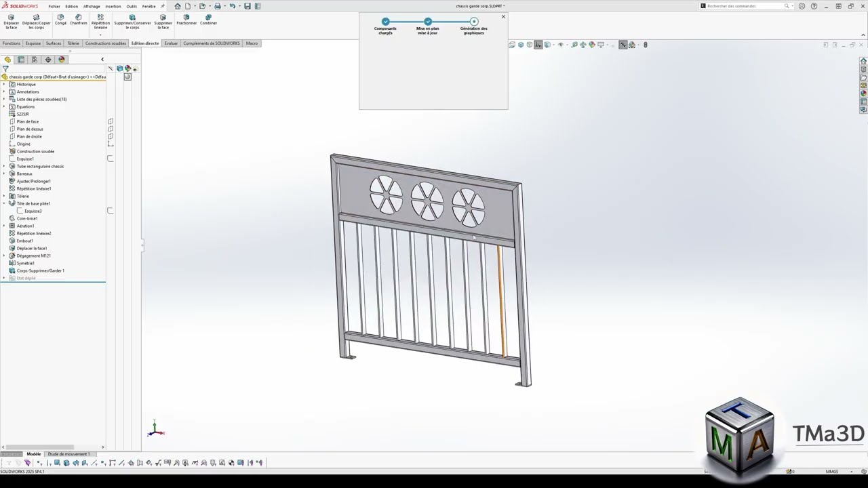Expand the Annotations tree node
868x488 pixels.
(4, 91)
